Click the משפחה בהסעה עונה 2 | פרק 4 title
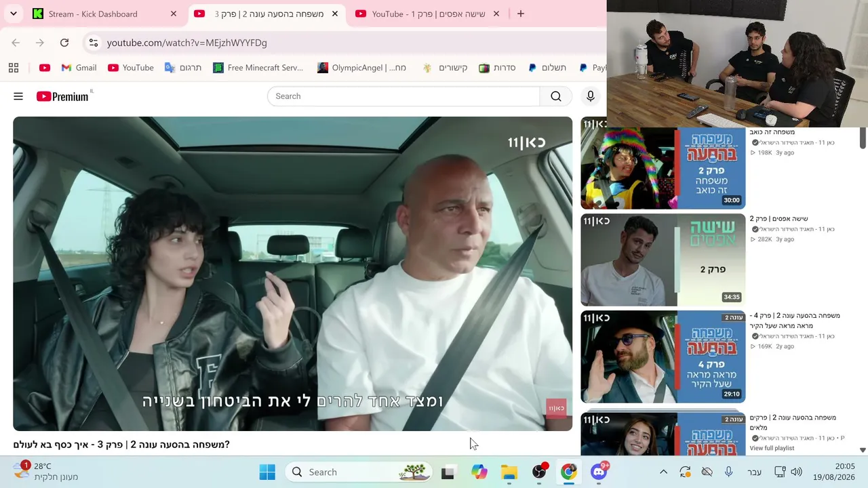Image resolution: width=868 pixels, height=488 pixels. (x=795, y=321)
